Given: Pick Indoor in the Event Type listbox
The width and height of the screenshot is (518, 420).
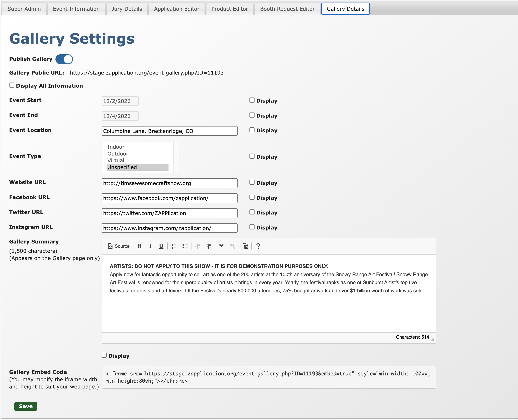Looking at the screenshot, I should pos(116,147).
